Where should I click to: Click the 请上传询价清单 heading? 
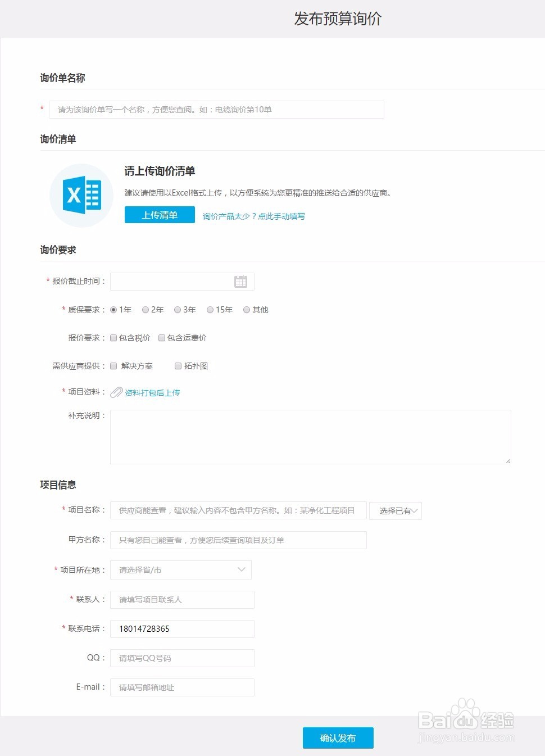[x=160, y=171]
